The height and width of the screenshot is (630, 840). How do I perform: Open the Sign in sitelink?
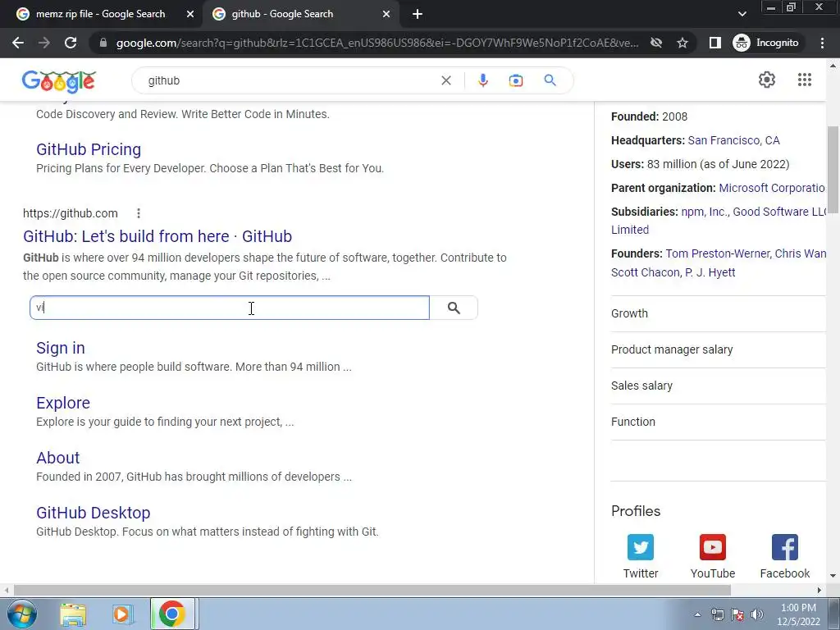[x=61, y=348]
